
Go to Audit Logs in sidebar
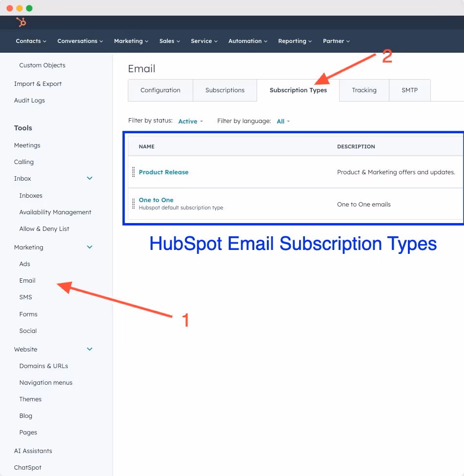click(x=30, y=100)
